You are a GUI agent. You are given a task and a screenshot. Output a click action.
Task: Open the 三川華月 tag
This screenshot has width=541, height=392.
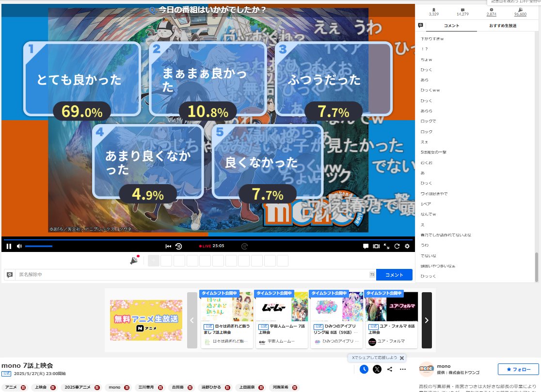[146, 387]
